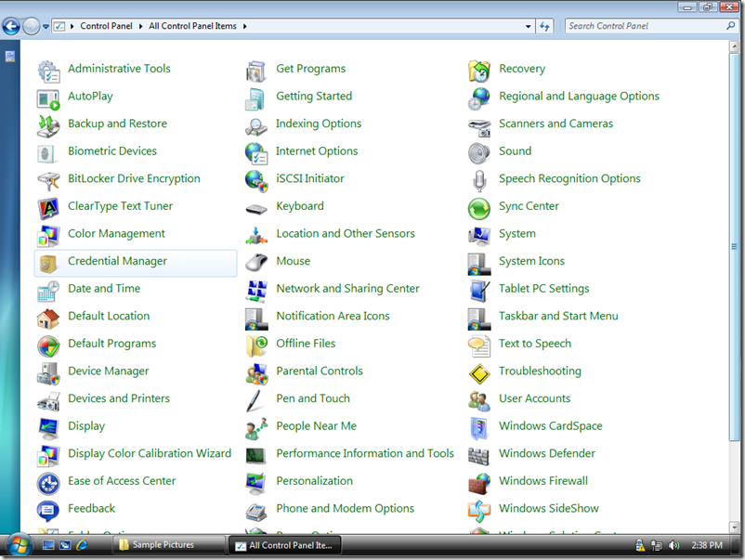Viewport: 745px width, 560px height.
Task: Open the Windows Defender castle icon
Action: [x=479, y=456]
